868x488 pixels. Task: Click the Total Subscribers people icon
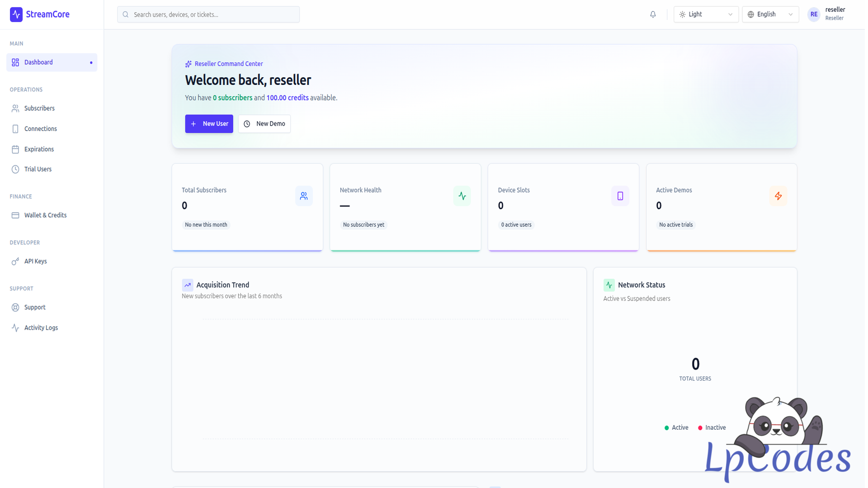pyautogui.click(x=304, y=196)
